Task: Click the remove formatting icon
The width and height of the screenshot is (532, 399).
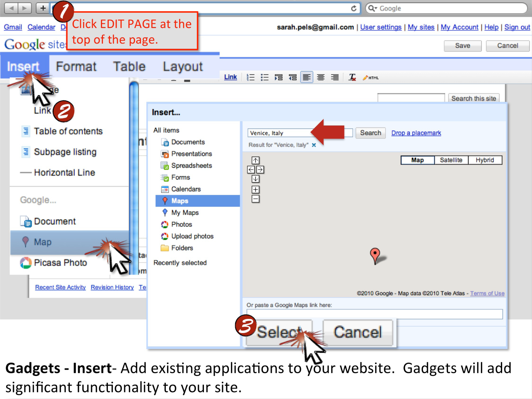Action: [x=352, y=77]
